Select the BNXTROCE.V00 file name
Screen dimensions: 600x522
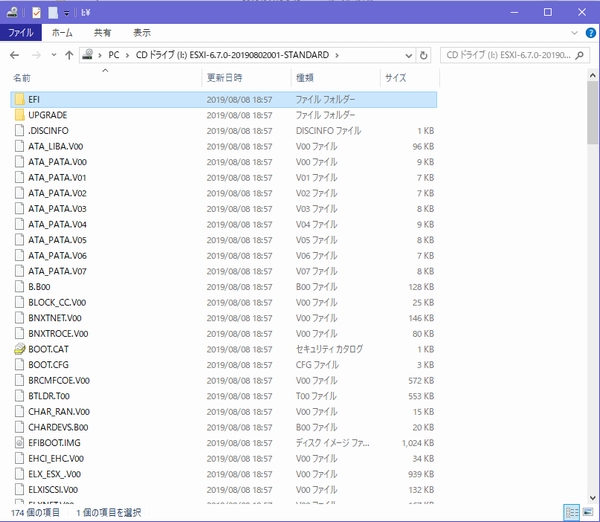[x=58, y=334]
